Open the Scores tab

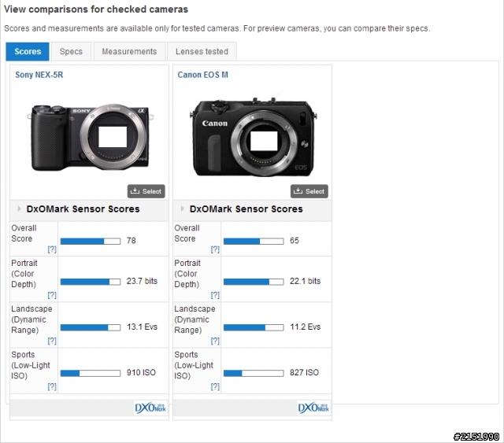click(28, 51)
